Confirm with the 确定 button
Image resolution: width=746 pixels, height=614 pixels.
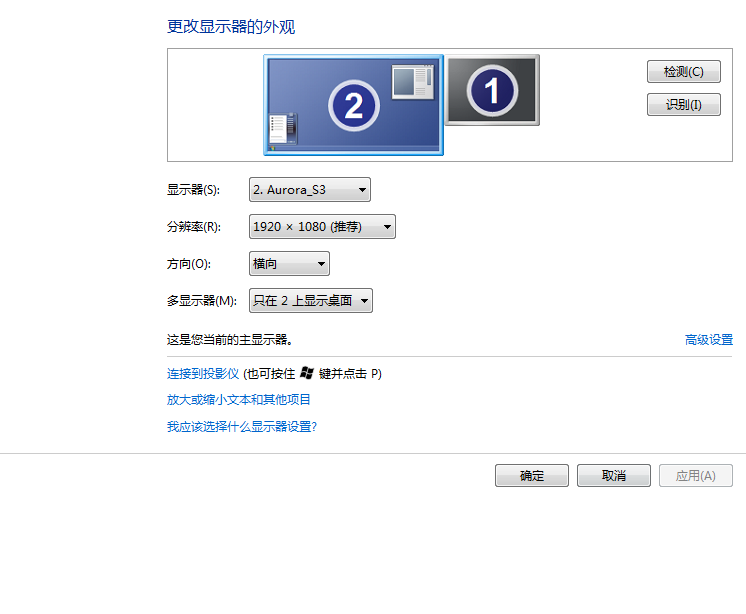(532, 476)
